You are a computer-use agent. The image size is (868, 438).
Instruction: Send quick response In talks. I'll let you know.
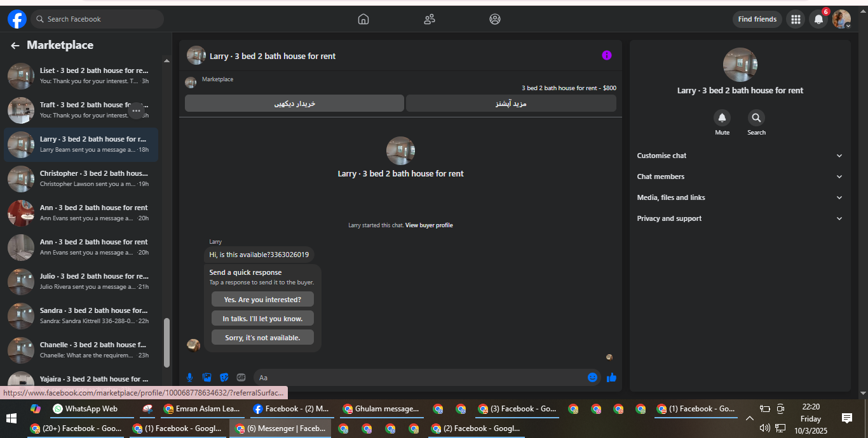tap(262, 319)
